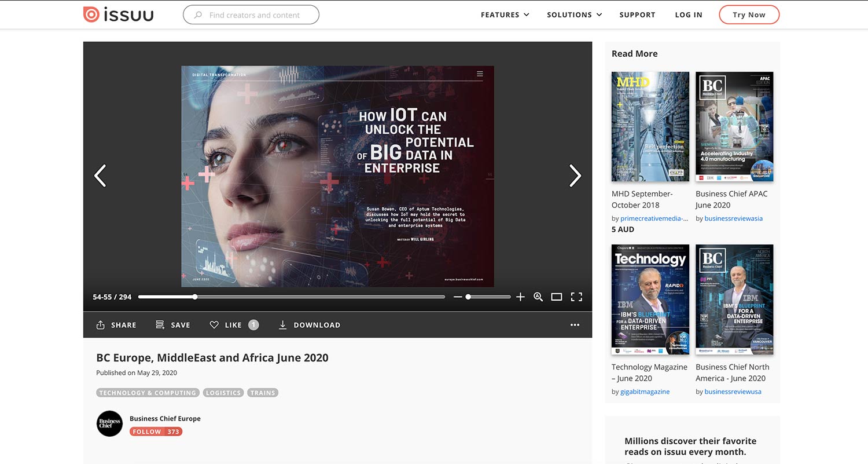Click the 'Business Chief APAC June 2020' title
868x464 pixels.
pos(731,199)
